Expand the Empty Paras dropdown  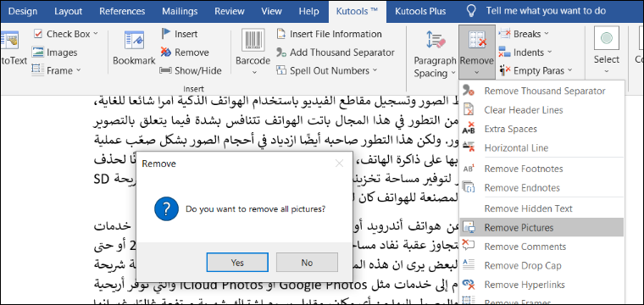569,70
